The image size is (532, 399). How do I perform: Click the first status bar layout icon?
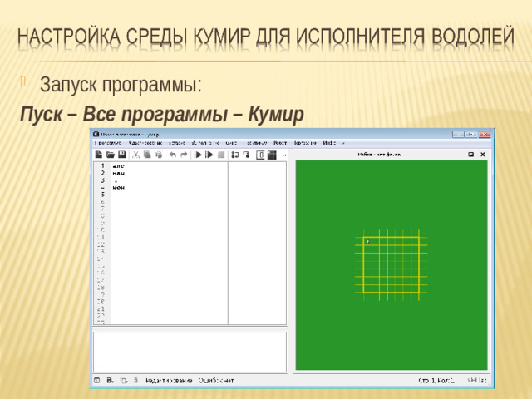pyautogui.click(x=97, y=381)
